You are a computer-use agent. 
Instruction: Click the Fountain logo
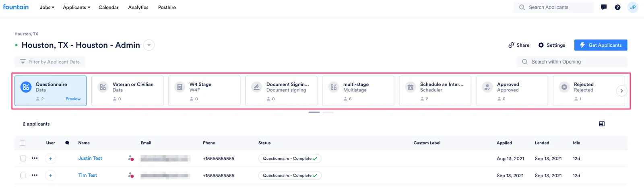click(16, 7)
